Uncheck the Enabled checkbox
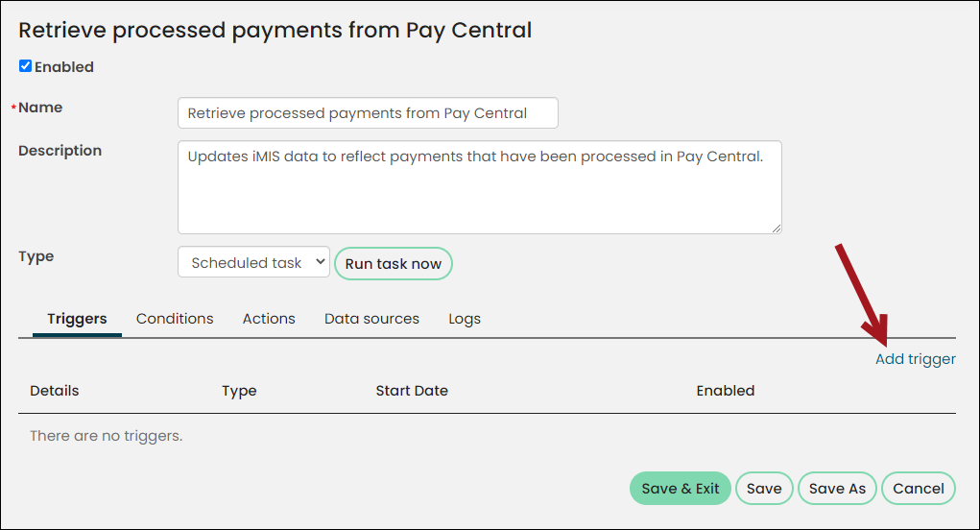 [26, 66]
